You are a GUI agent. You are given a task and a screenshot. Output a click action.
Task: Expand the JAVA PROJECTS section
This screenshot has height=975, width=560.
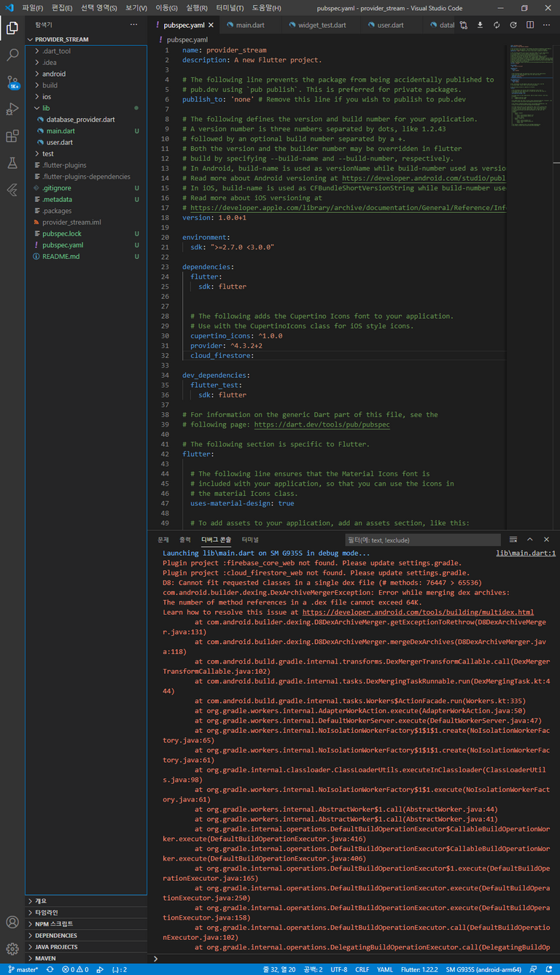tap(86, 947)
